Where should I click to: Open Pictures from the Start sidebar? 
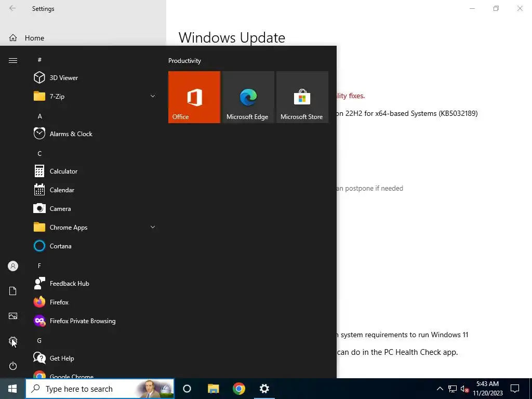[x=13, y=316]
